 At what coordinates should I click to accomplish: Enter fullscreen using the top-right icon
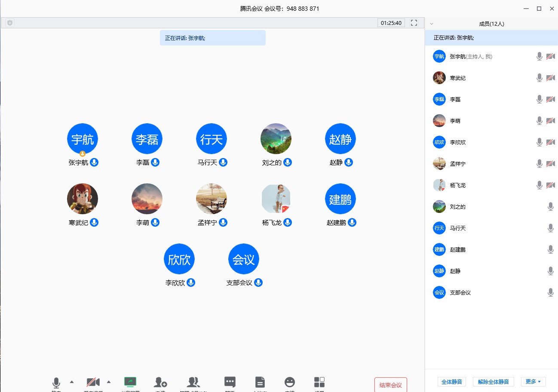[x=414, y=23]
